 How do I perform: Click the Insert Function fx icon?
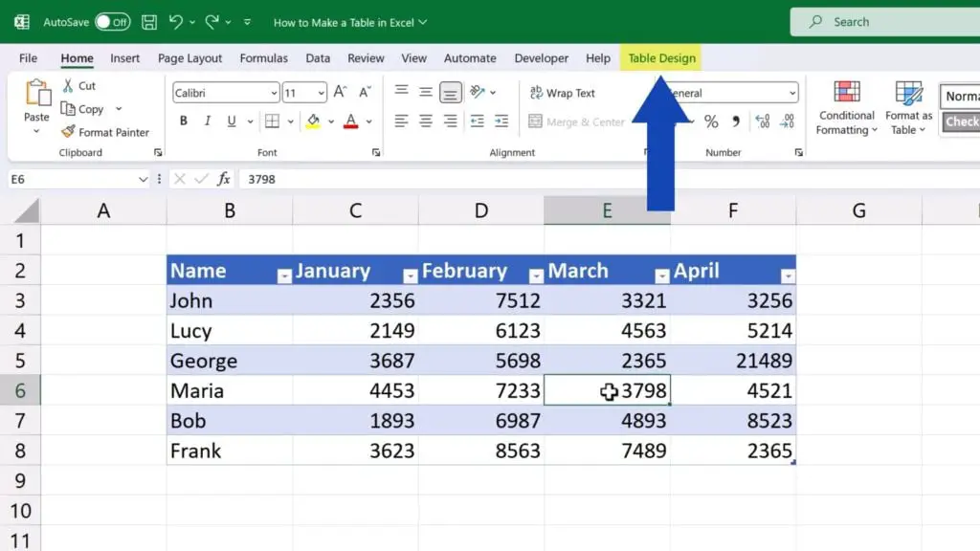point(223,179)
